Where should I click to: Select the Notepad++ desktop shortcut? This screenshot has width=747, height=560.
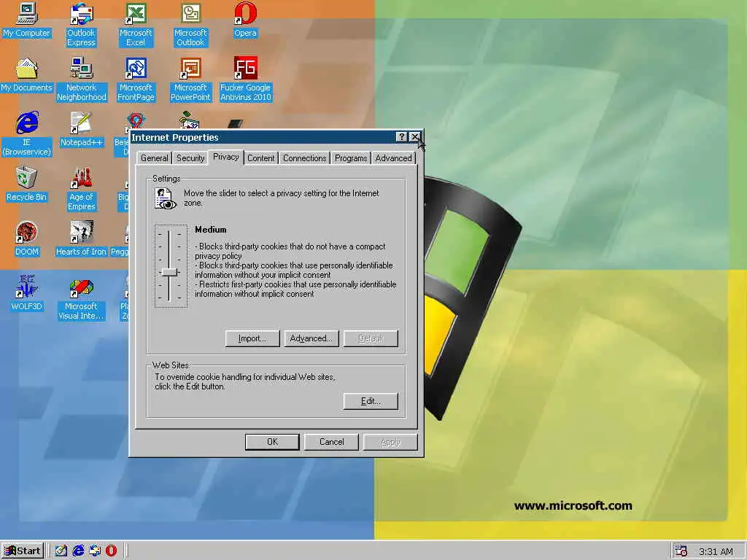click(x=82, y=130)
